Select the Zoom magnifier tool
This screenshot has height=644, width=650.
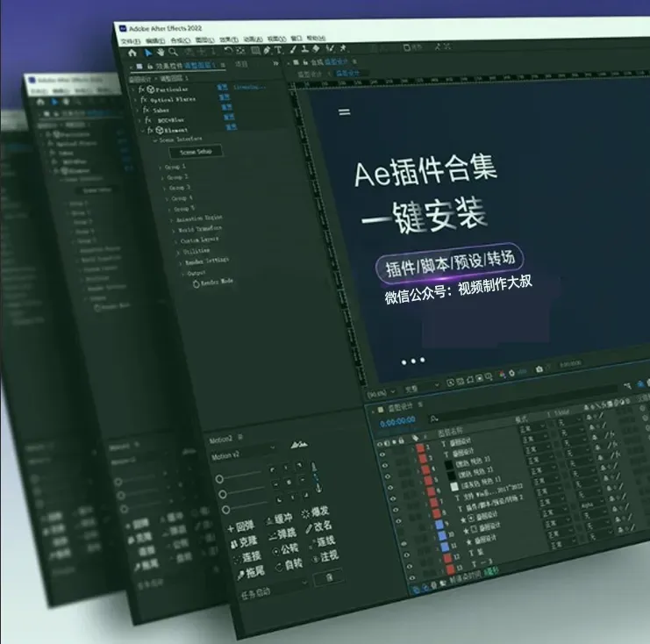174,52
